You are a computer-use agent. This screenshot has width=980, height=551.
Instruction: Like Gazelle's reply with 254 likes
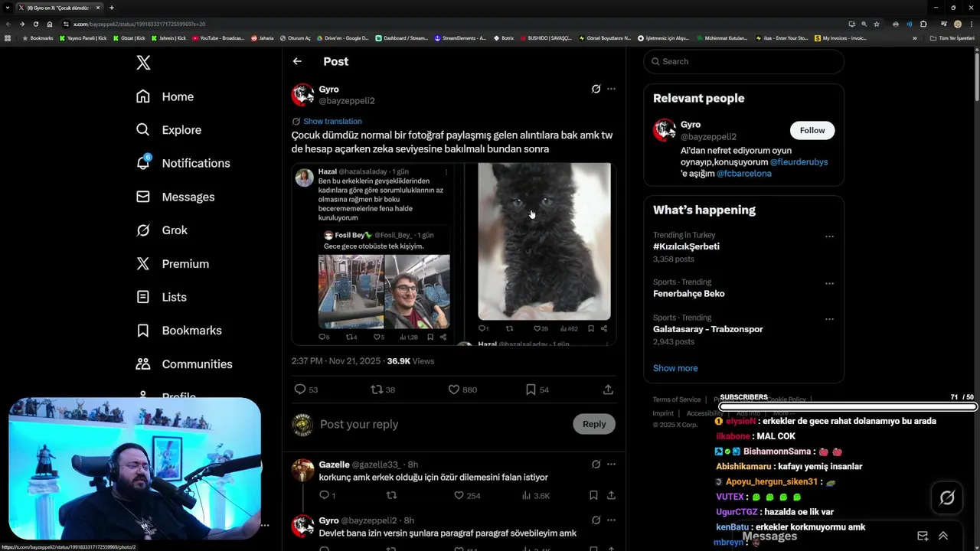pyautogui.click(x=467, y=495)
